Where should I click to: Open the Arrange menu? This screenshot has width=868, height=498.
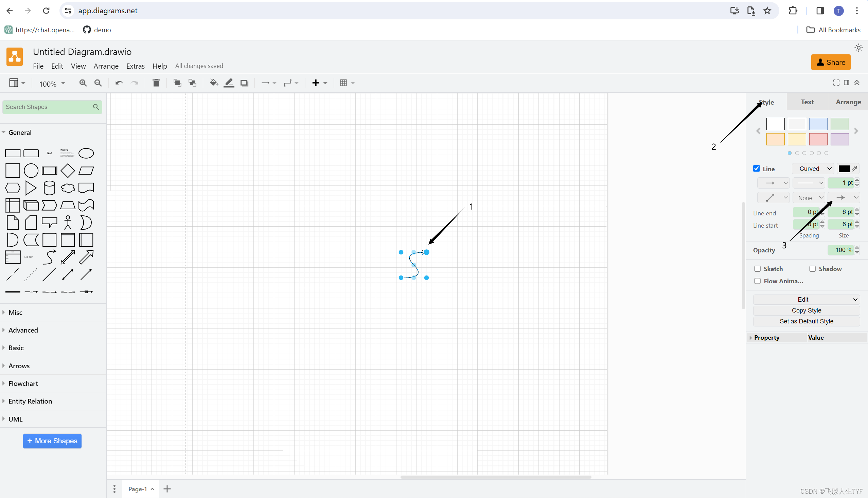[106, 66]
